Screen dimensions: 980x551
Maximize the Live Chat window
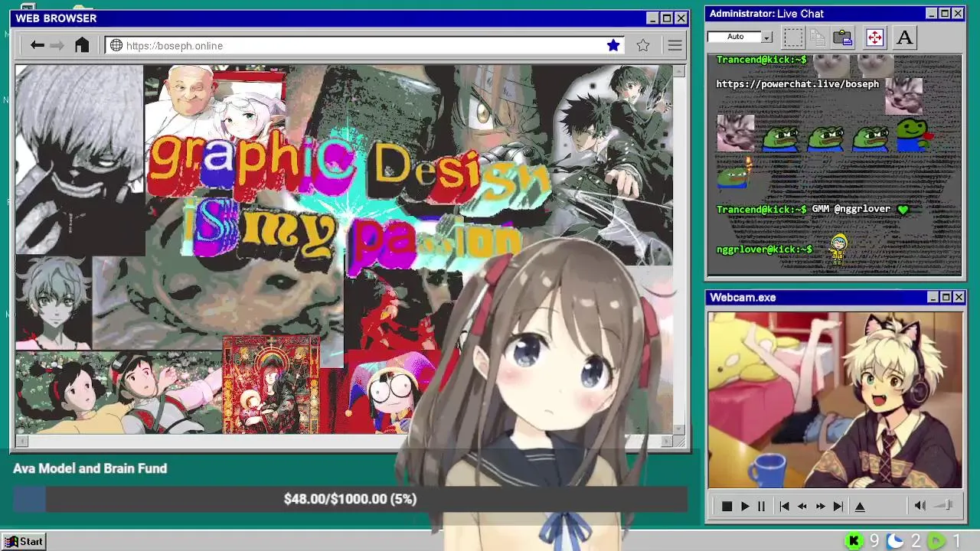click(x=945, y=14)
